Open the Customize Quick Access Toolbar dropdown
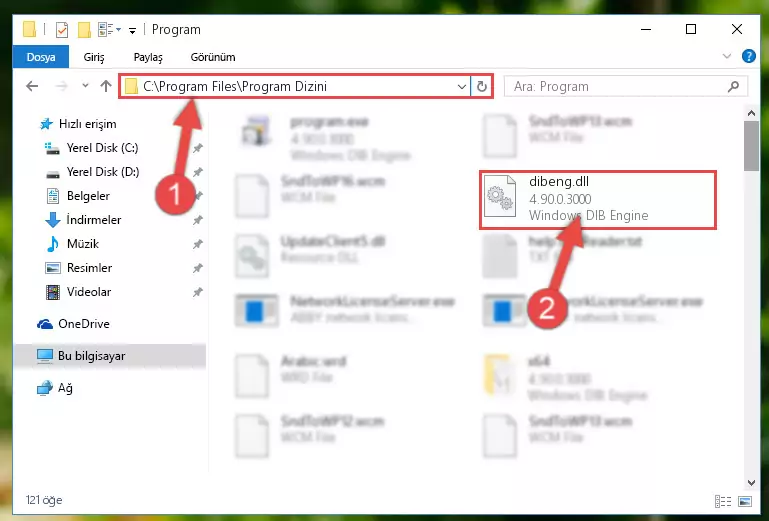The image size is (769, 521). (x=132, y=30)
